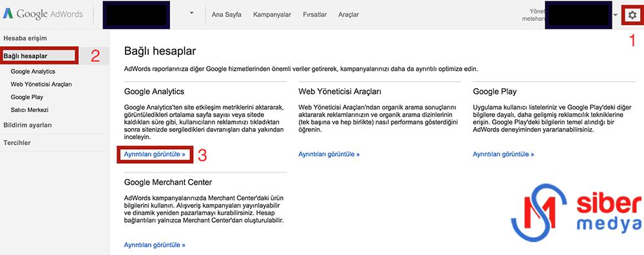Open the Fırsatlar tab
Image resolution: width=644 pixels, height=255 pixels.
point(315,14)
